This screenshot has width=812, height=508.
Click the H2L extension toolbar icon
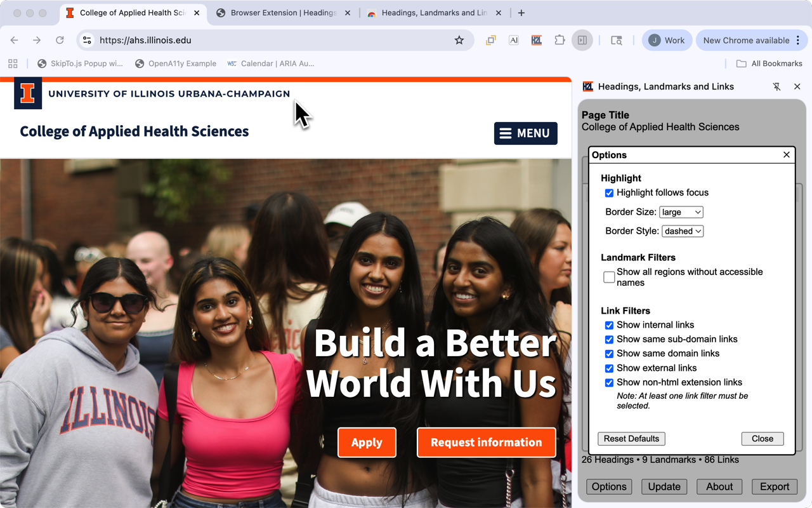point(537,40)
